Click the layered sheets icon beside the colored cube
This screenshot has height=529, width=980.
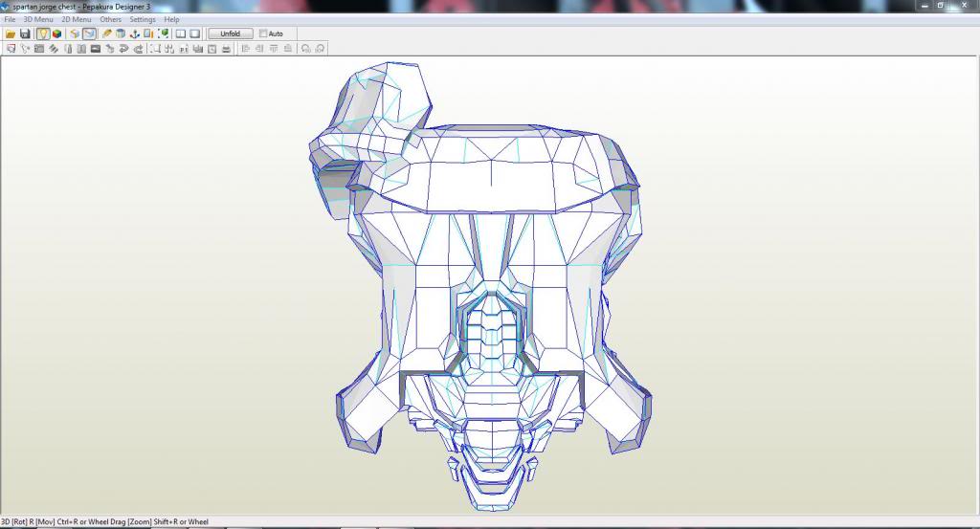point(75,33)
